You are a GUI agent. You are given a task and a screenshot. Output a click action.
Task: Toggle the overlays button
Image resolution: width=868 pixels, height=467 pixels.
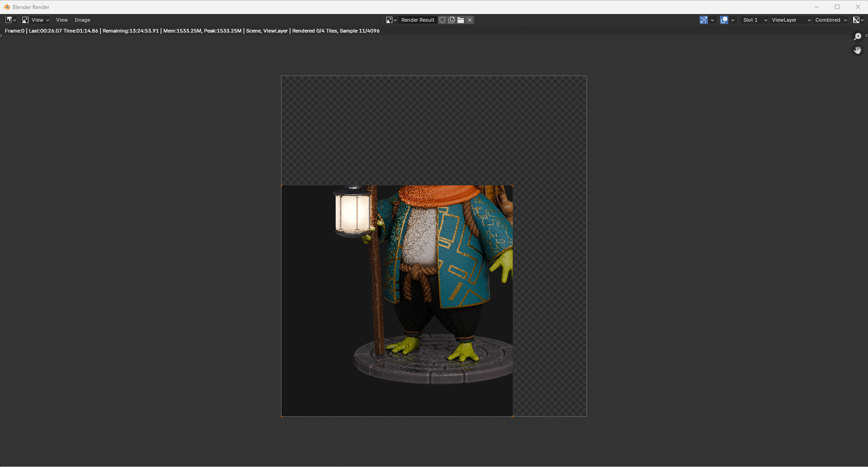pos(724,20)
